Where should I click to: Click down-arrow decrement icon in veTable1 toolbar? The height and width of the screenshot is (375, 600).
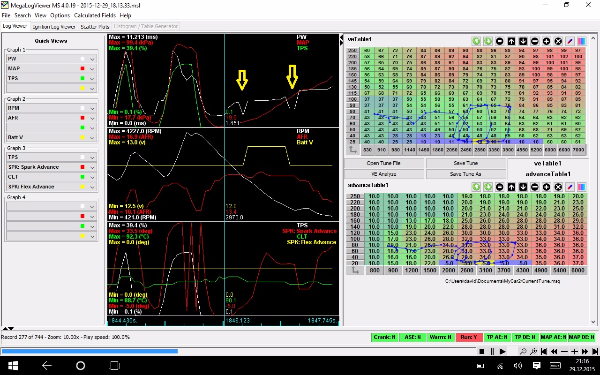(x=523, y=41)
